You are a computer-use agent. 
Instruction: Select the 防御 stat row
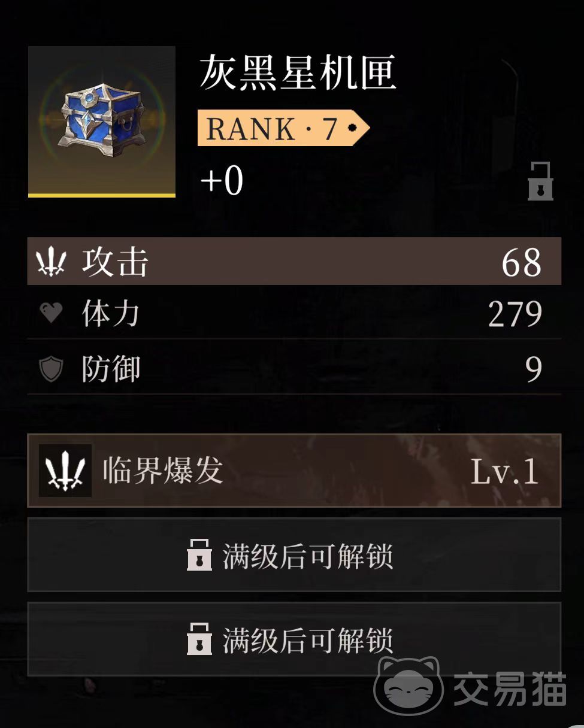click(x=294, y=368)
